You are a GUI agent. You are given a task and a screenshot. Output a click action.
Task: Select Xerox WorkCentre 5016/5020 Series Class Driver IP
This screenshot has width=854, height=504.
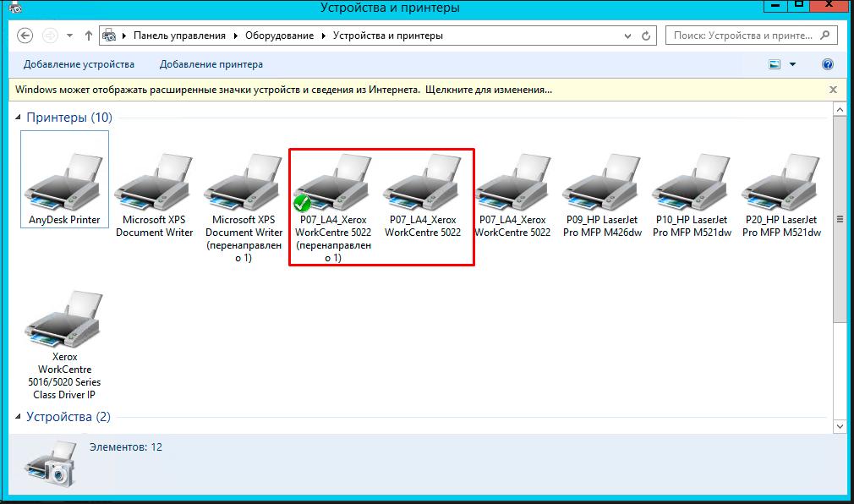tap(64, 346)
